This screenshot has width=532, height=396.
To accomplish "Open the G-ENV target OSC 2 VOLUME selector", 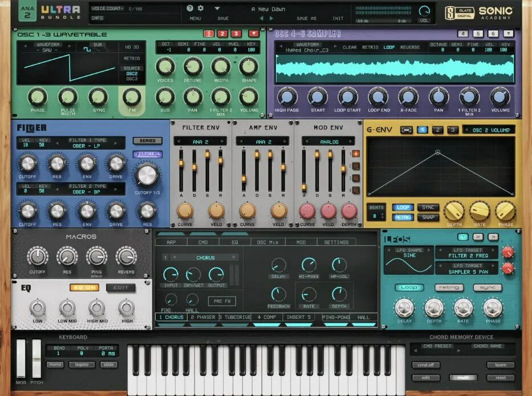I will (x=489, y=130).
